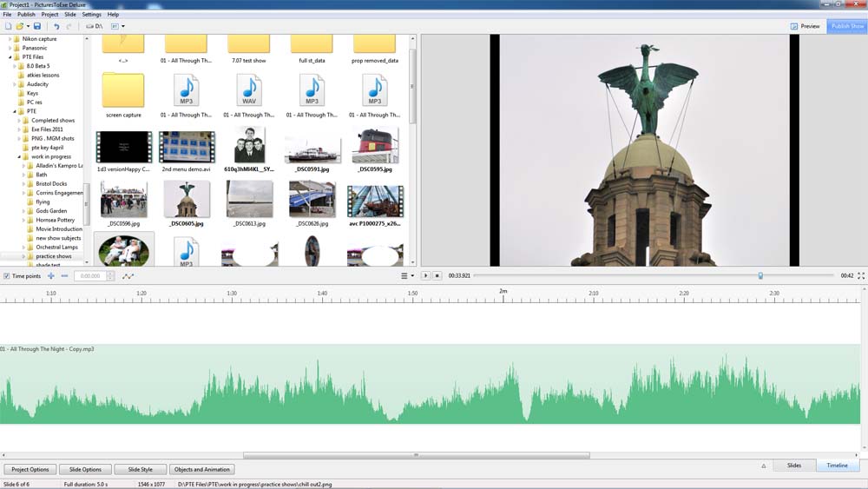The height and width of the screenshot is (489, 868).
Task: Click the preview playback position slider
Action: coord(760,275)
